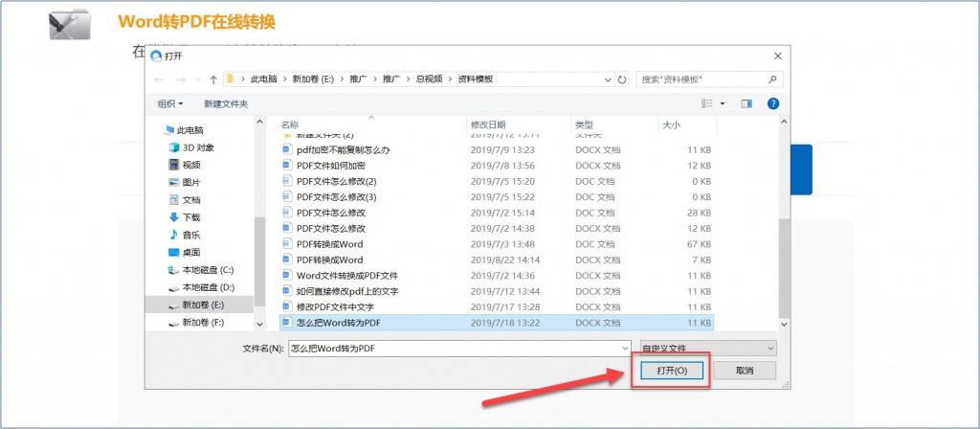Click the search magnifier icon
The width and height of the screenshot is (980, 429).
click(x=772, y=79)
